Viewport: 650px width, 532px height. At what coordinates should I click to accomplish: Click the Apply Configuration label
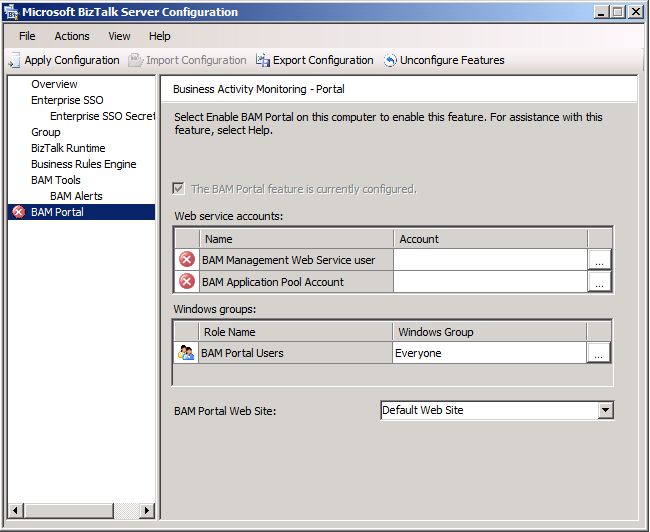[x=72, y=60]
